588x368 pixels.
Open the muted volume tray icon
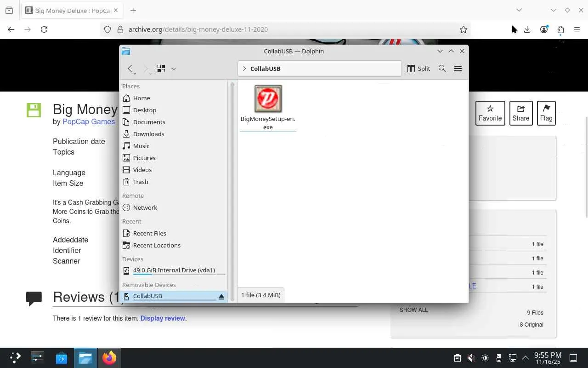[x=471, y=358]
